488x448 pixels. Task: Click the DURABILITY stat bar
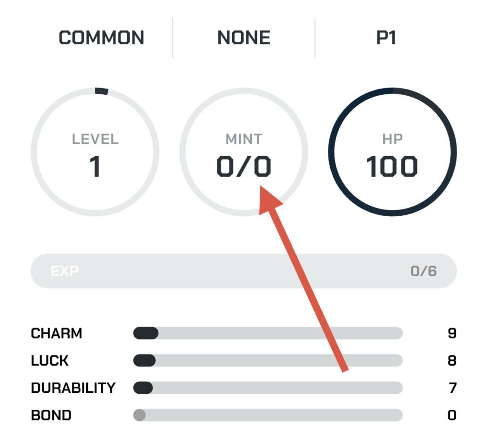pos(268,388)
